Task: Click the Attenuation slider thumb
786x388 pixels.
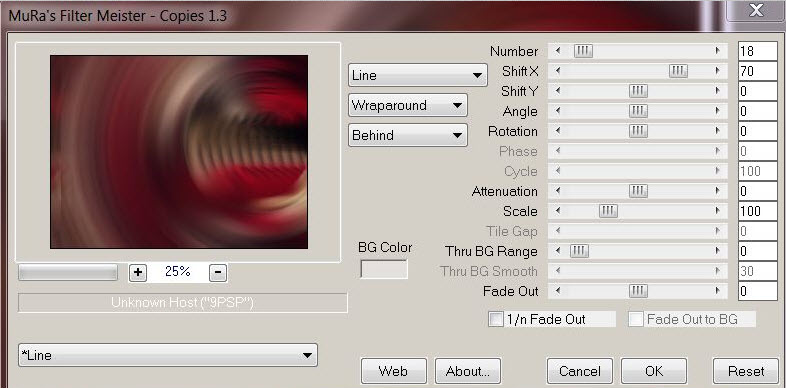Action: pyautogui.click(x=638, y=191)
